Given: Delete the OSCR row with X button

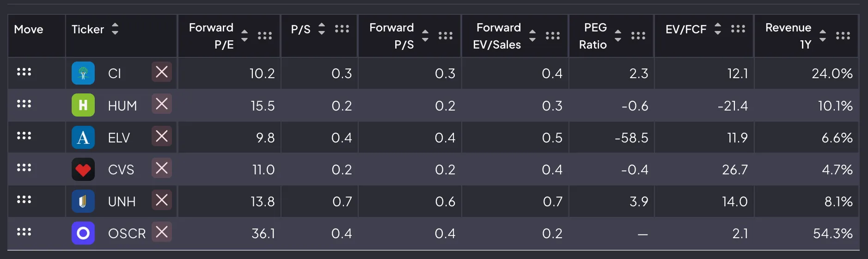Looking at the screenshot, I should (x=162, y=232).
